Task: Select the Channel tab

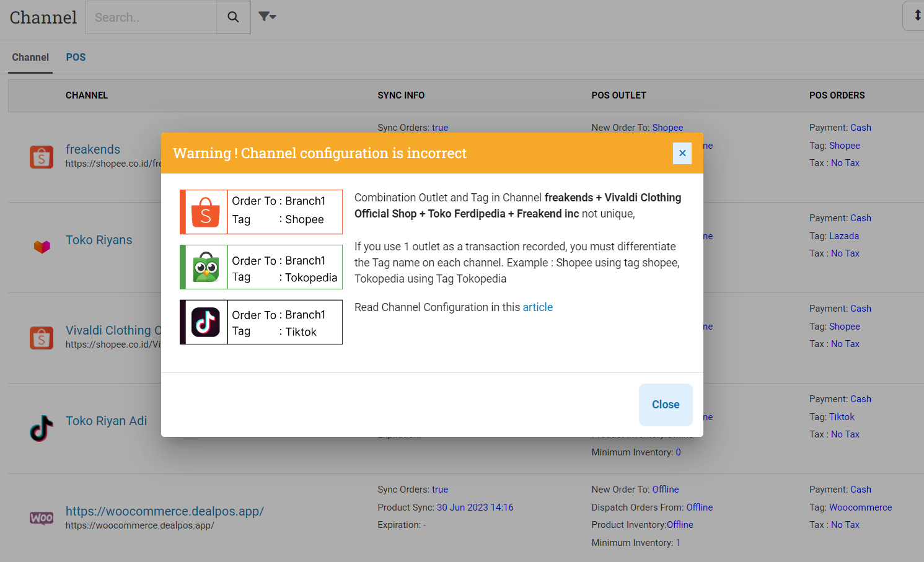Action: coord(30,57)
